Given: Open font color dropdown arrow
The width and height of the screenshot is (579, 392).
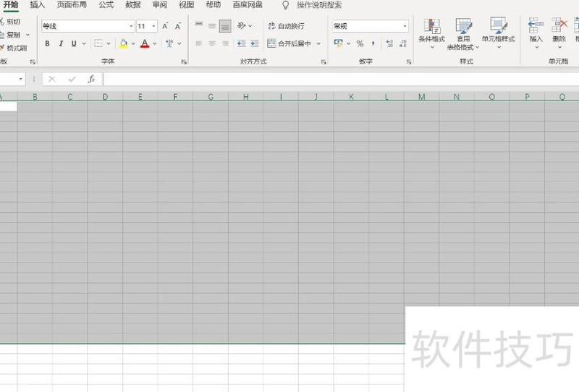Looking at the screenshot, I should tap(155, 43).
